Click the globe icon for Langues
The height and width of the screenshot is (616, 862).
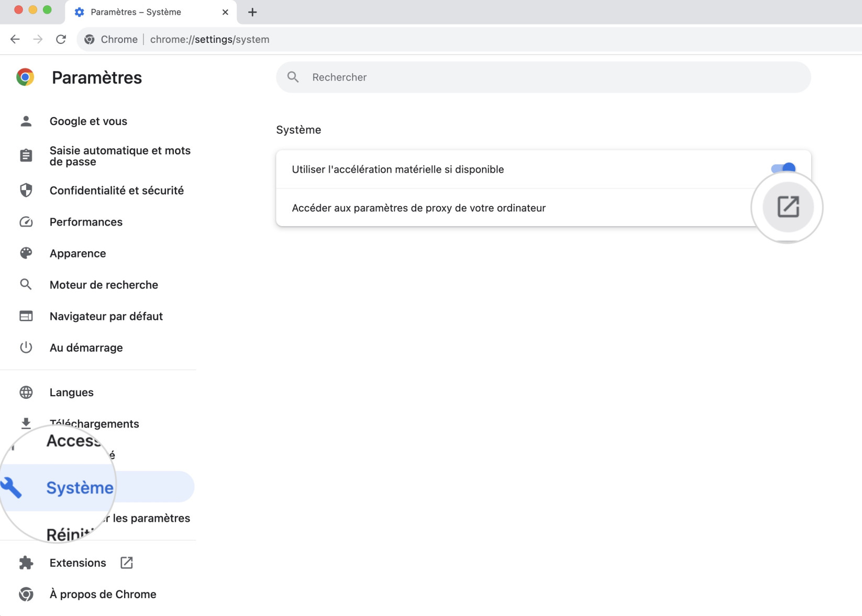tap(26, 393)
